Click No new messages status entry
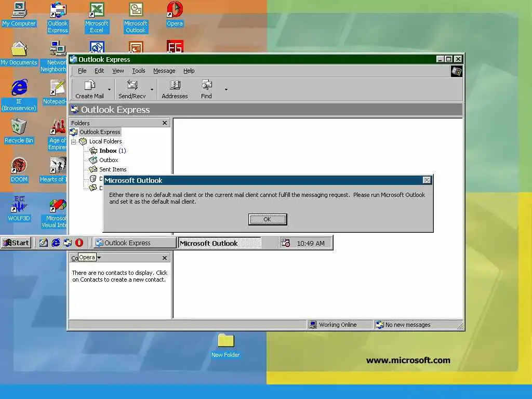 coord(407,325)
